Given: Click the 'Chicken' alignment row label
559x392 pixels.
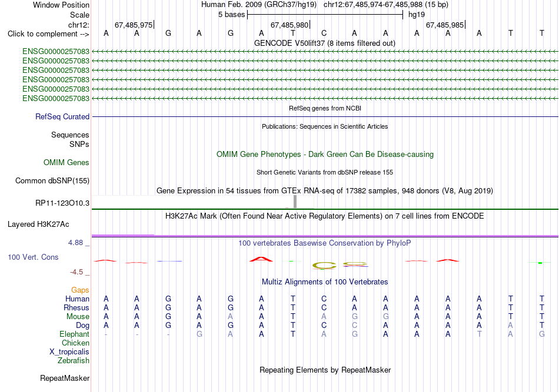Looking at the screenshot, I should click(75, 343).
